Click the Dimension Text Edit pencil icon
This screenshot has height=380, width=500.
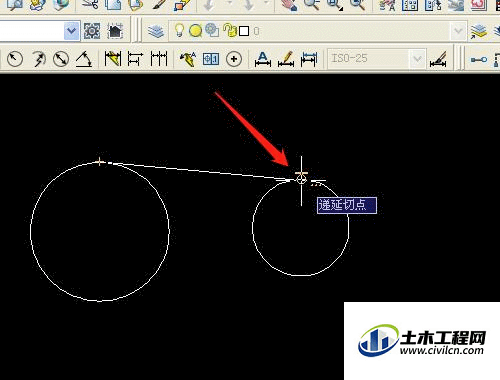286,59
